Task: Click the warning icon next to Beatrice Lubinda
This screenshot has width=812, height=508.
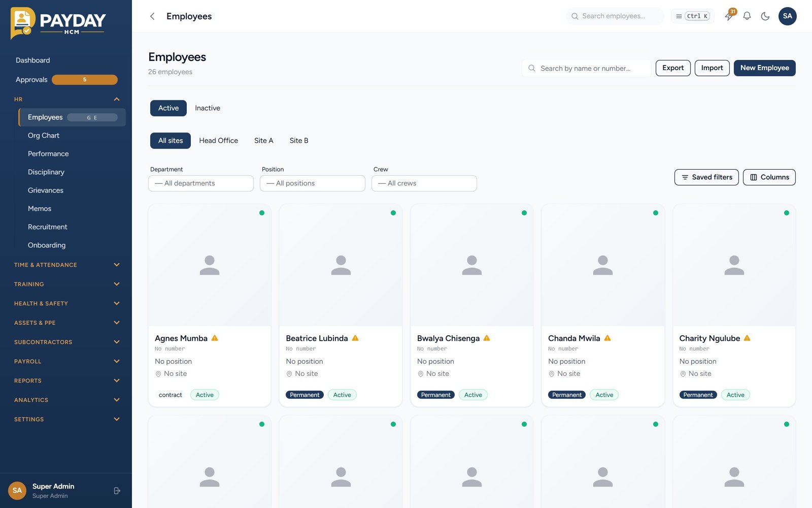Action: 355,338
